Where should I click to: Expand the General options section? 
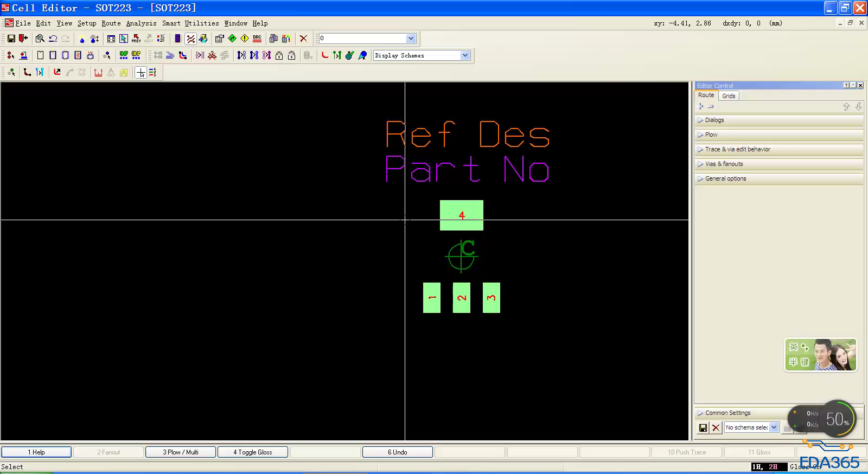(779, 178)
